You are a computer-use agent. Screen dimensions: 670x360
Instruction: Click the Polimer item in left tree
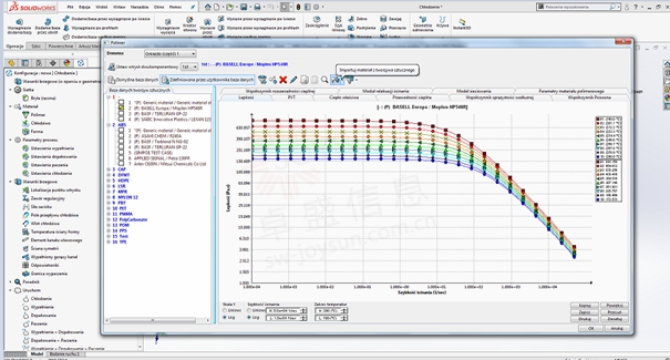click(38, 115)
